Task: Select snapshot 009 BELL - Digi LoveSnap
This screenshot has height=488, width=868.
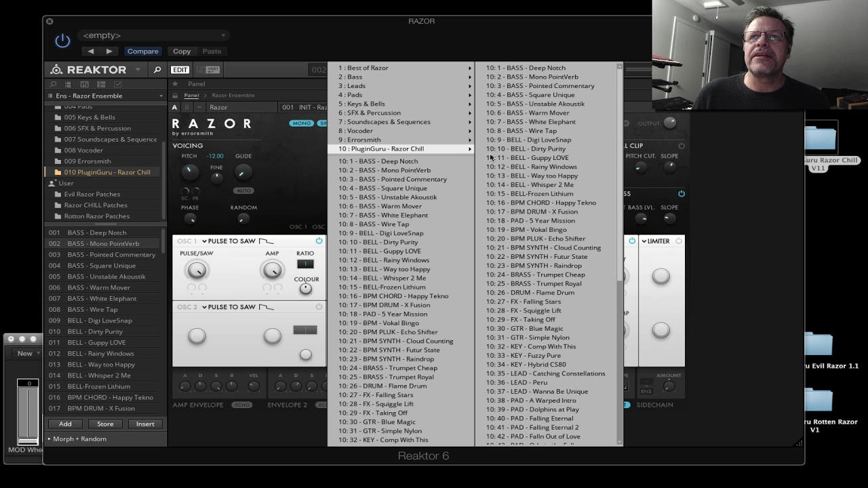Action: 103,321
